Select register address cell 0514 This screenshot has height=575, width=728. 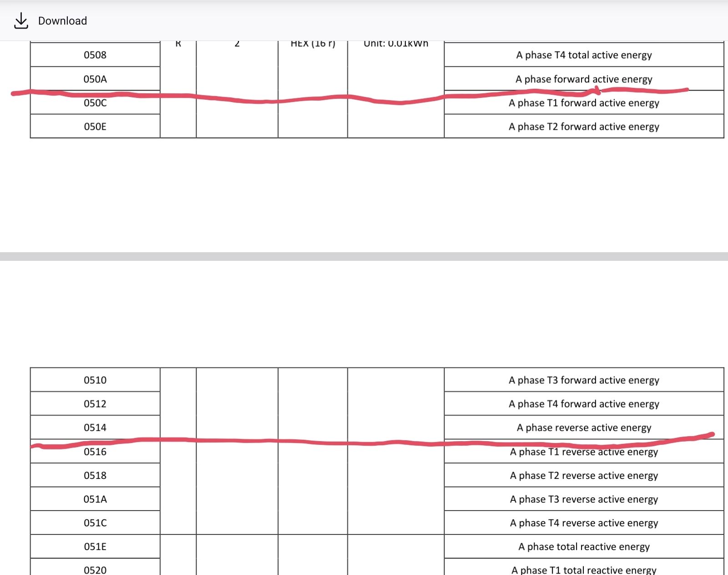coord(95,427)
